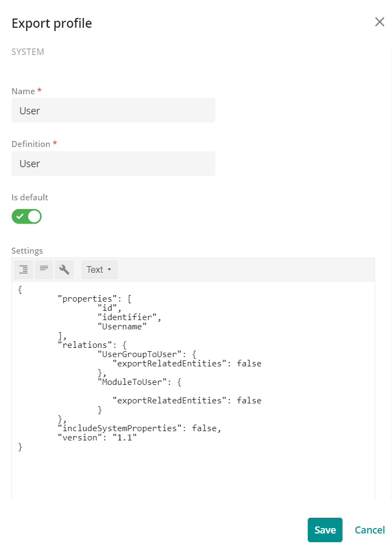Focus the Name input field

[113, 111]
